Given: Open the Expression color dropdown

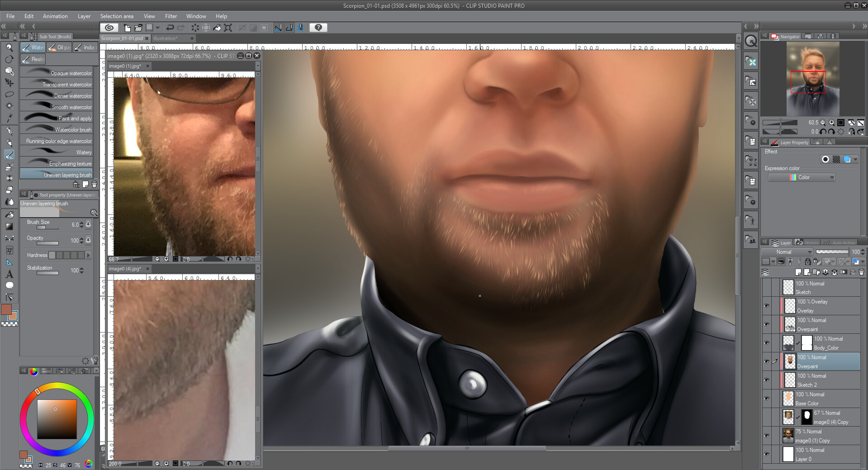Looking at the screenshot, I should pos(802,177).
